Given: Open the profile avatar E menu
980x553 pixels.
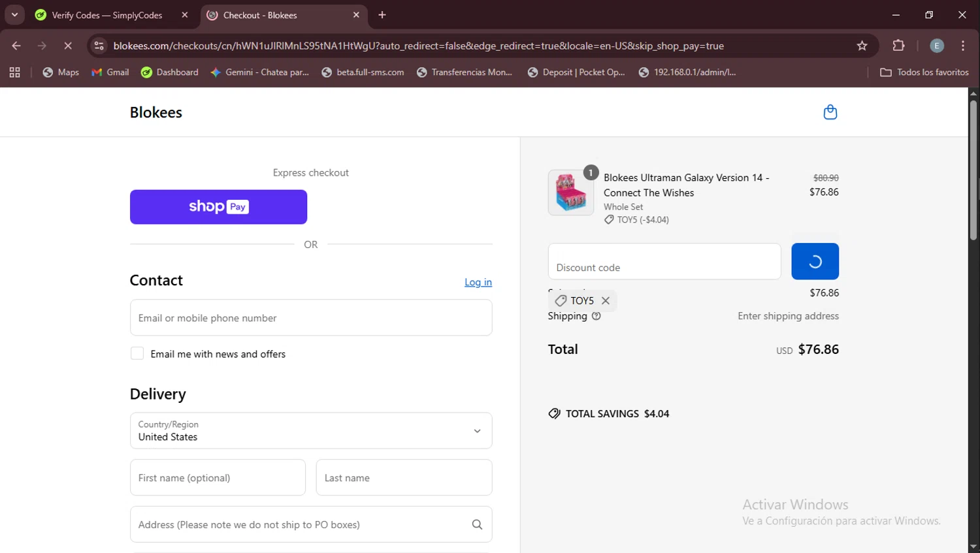Looking at the screenshot, I should point(937,46).
